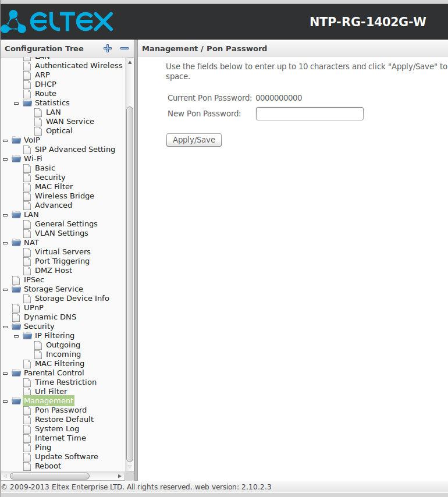Click the page icon beside ARP
Screen dimensions: 448x497
(x=27, y=75)
